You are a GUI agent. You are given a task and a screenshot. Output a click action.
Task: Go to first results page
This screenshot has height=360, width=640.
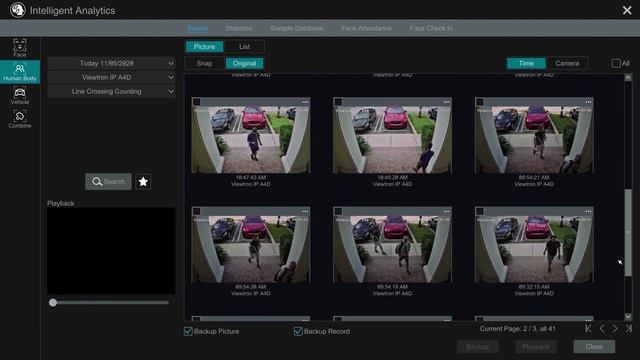588,329
